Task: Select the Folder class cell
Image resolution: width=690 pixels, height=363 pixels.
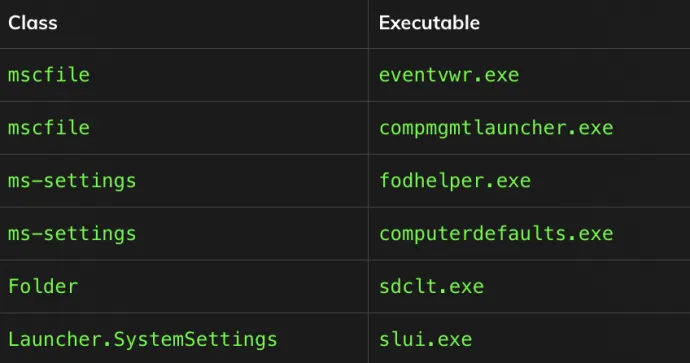Action: point(43,286)
